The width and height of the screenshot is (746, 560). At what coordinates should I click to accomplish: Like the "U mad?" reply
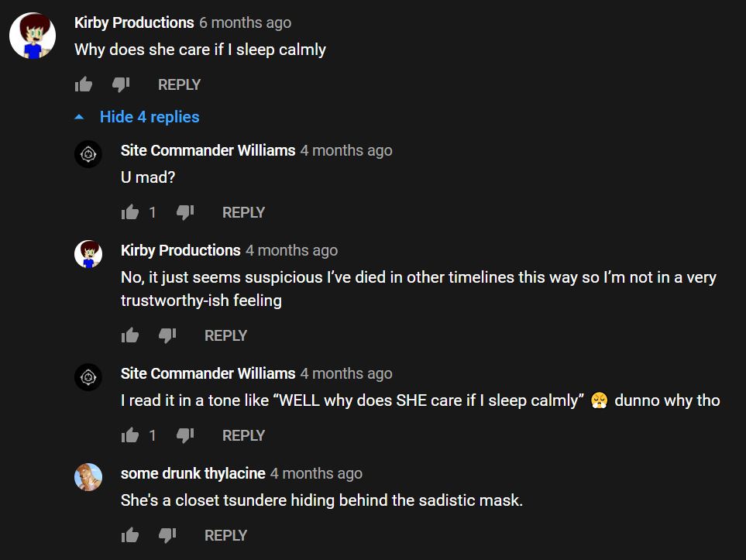point(130,212)
